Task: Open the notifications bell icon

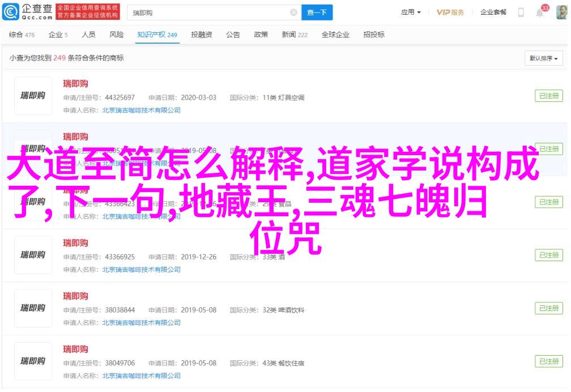Action: tap(539, 13)
